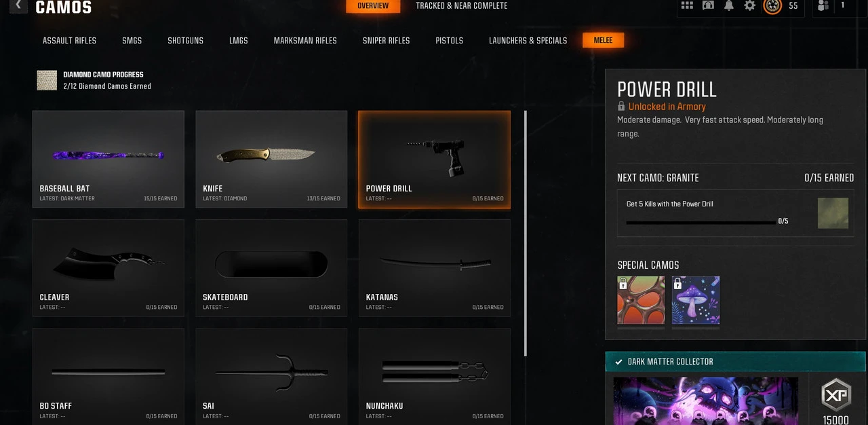This screenshot has width=868, height=425.
Task: Select the Knife weapon card
Action: tap(271, 160)
